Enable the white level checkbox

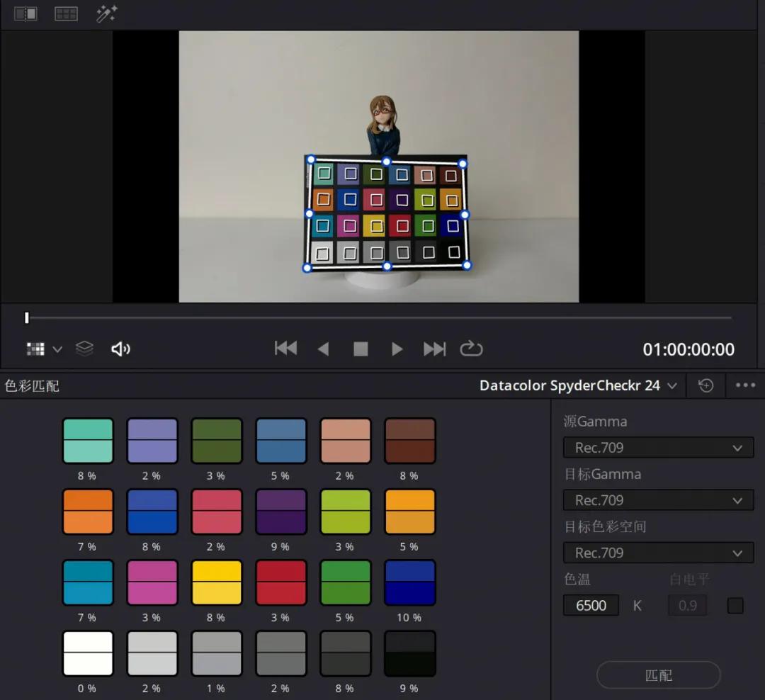click(735, 606)
